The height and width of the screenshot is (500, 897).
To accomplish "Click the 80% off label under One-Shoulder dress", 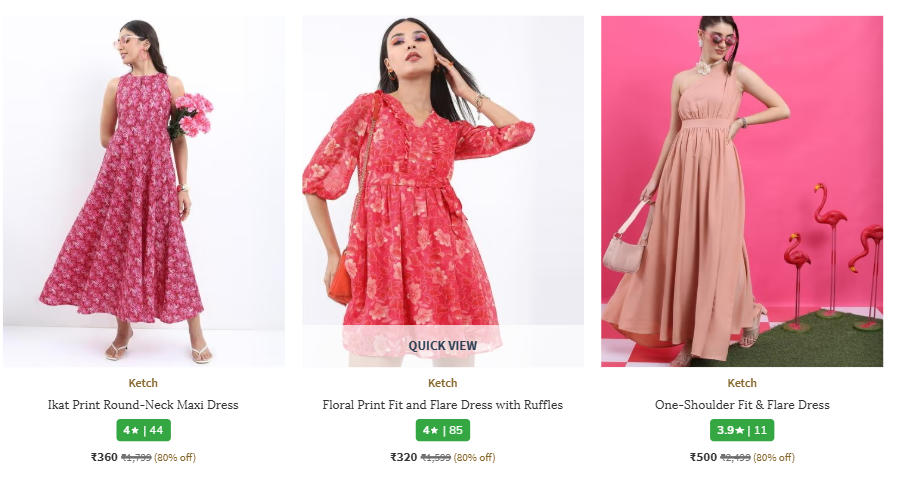I will coord(773,458).
